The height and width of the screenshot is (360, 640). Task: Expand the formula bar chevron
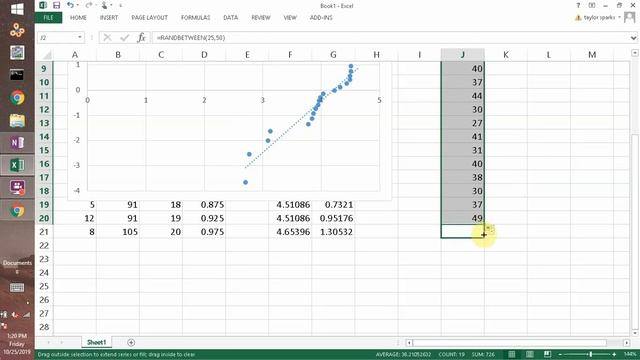click(633, 38)
